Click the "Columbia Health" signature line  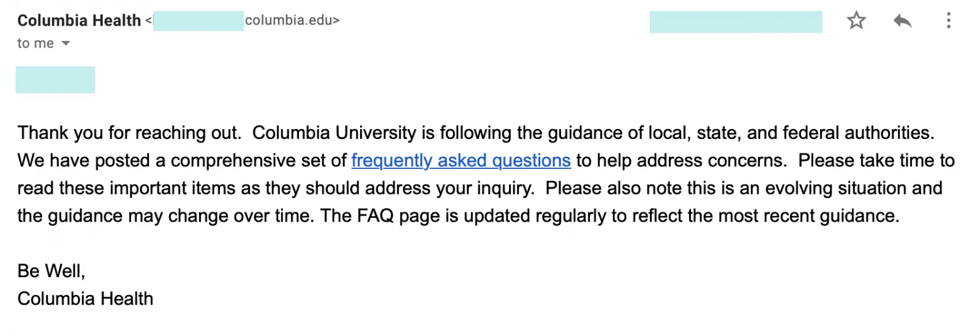85,299
